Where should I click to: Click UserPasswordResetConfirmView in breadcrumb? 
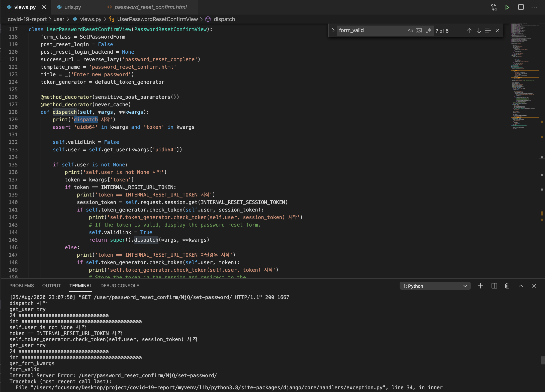(x=157, y=19)
